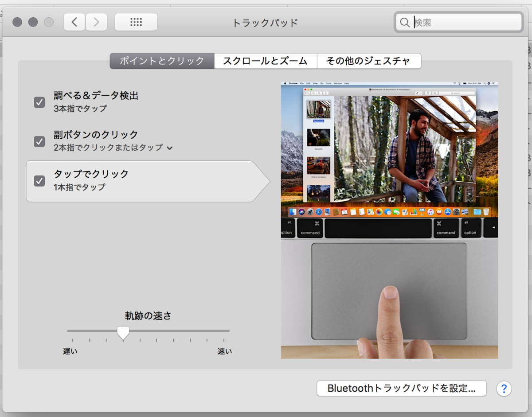This screenshot has height=417, width=532.
Task: Click the trackpad gesture preview video
Action: pos(389,220)
